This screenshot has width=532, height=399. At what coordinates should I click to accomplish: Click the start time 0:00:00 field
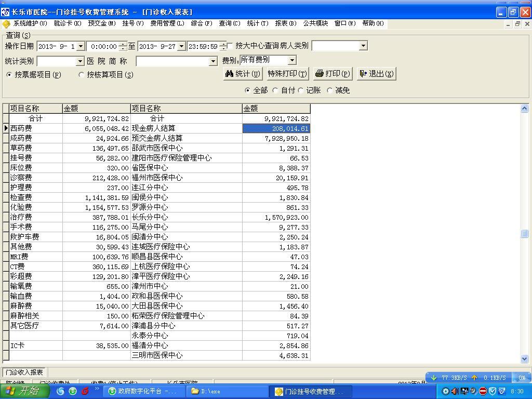(x=103, y=46)
